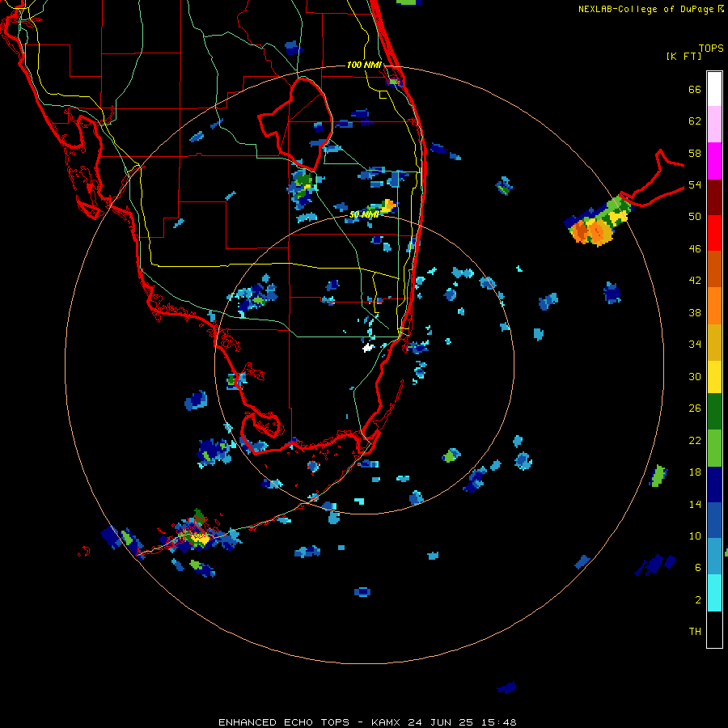Click the 2 value on the legend
This screenshot has height=728, width=728.
click(x=697, y=600)
